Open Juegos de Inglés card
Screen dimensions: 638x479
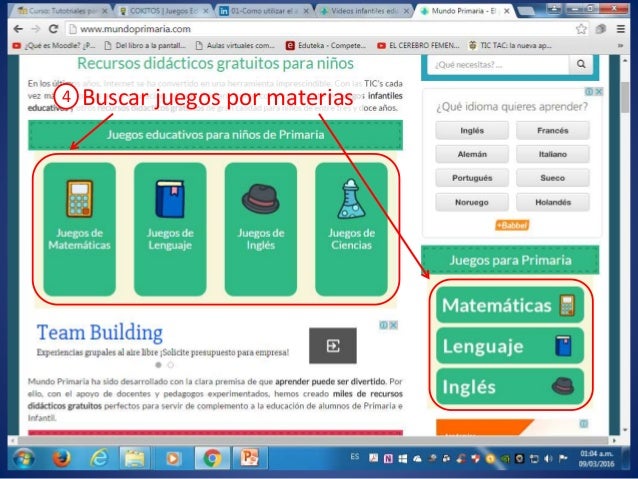pos(261,229)
